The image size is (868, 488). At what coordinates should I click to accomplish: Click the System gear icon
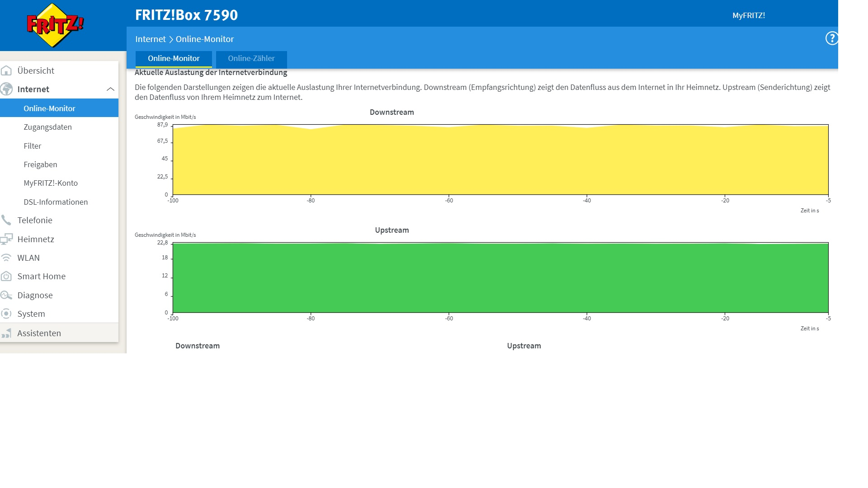click(x=6, y=314)
